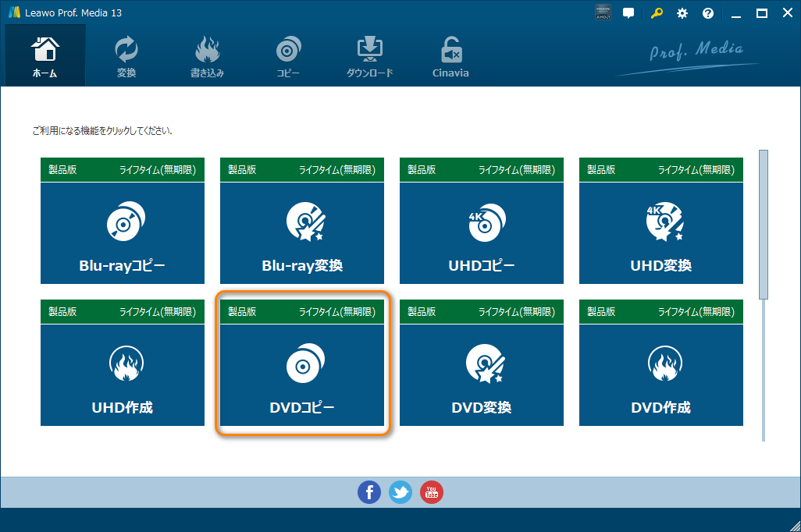
Task: Launch the Blu-ray変換 module
Action: tap(302, 232)
